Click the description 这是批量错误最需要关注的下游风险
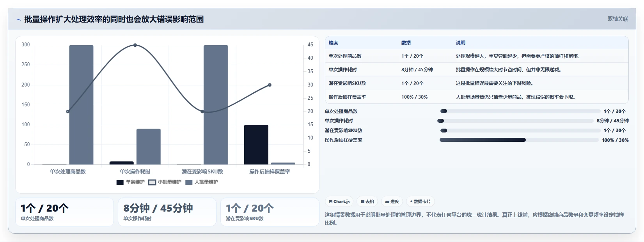The height and width of the screenshot is (242, 644). (x=495, y=83)
